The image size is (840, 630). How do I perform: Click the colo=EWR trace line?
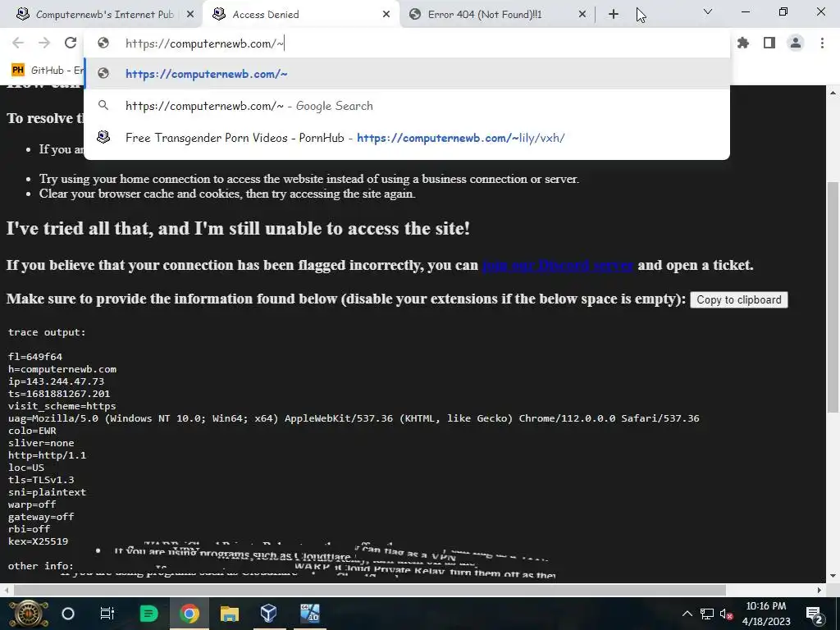tap(32, 431)
